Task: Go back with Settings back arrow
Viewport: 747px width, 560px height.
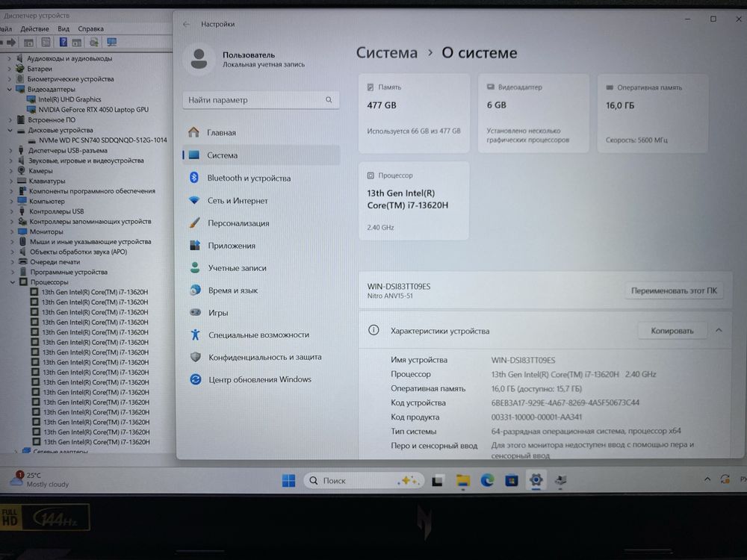Action: tap(186, 24)
